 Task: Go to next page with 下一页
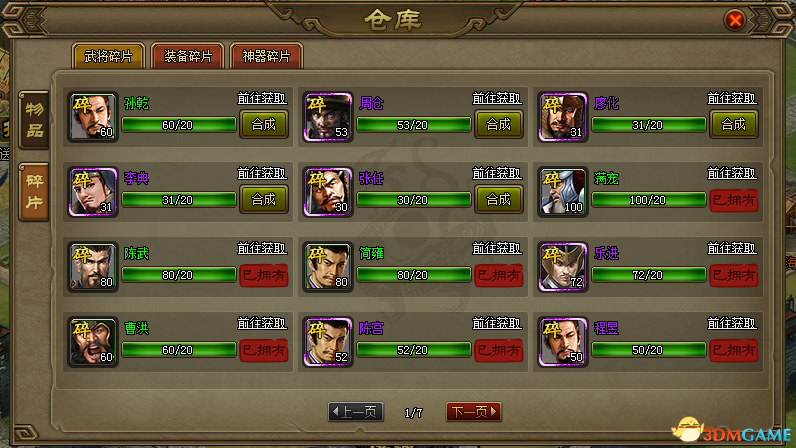pos(474,412)
